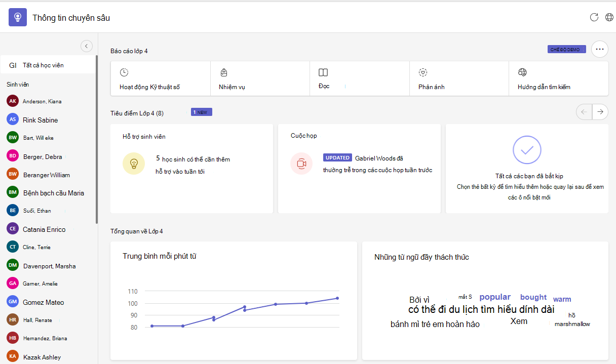Click the lightbulb icon in Hỗ trợ sinh viên card
This screenshot has width=616, height=364.
tap(134, 164)
